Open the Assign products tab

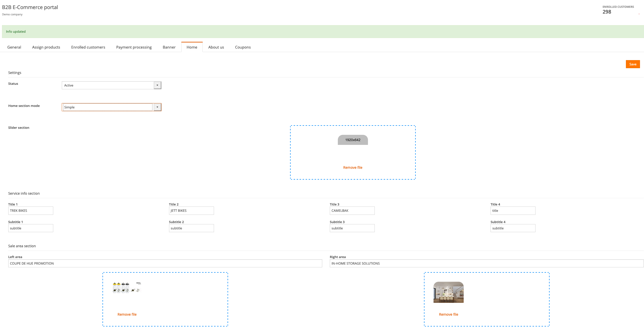point(46,47)
